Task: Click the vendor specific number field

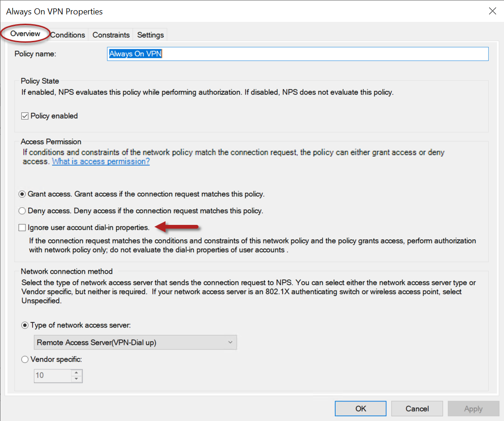Action: [x=53, y=375]
